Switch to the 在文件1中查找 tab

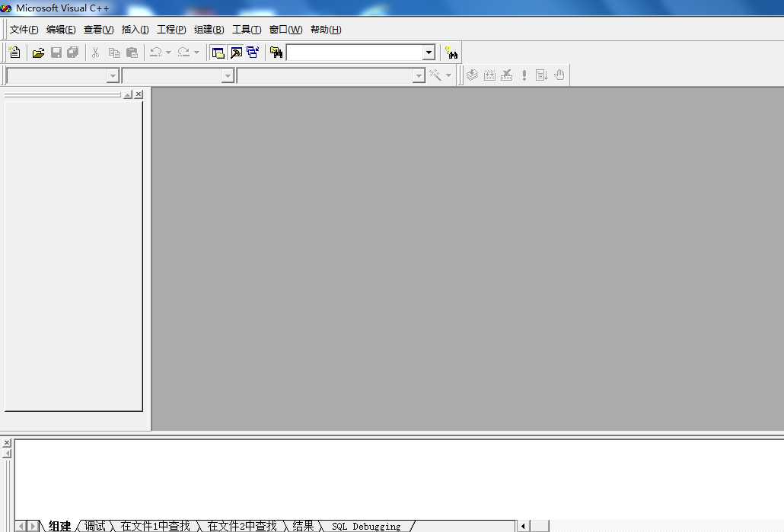coord(155,526)
